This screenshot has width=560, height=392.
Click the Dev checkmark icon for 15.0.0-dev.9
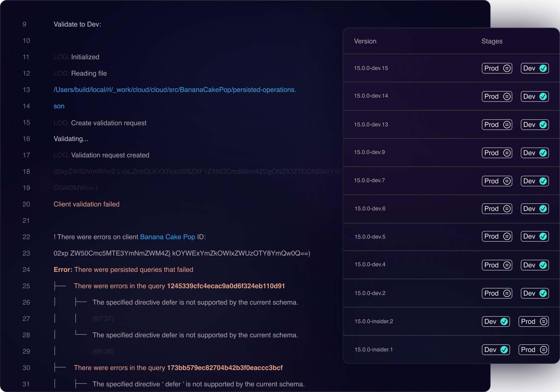pos(543,153)
